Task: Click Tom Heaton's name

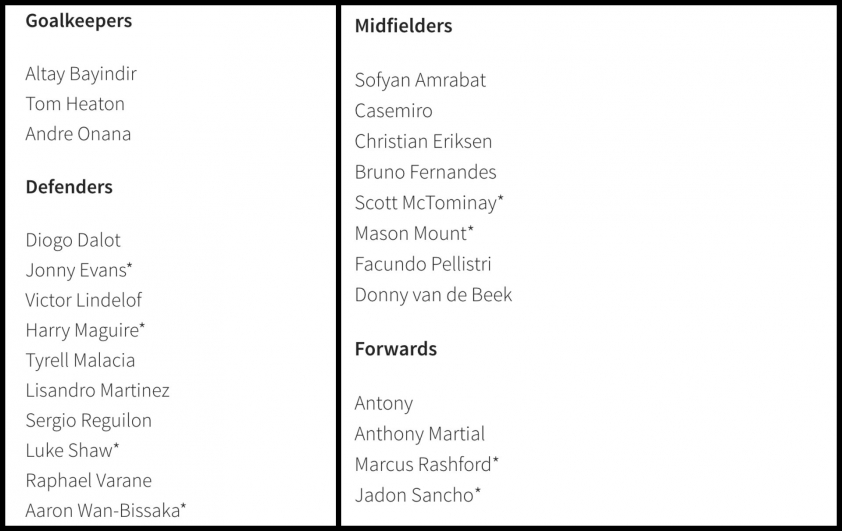Action: pyautogui.click(x=75, y=104)
